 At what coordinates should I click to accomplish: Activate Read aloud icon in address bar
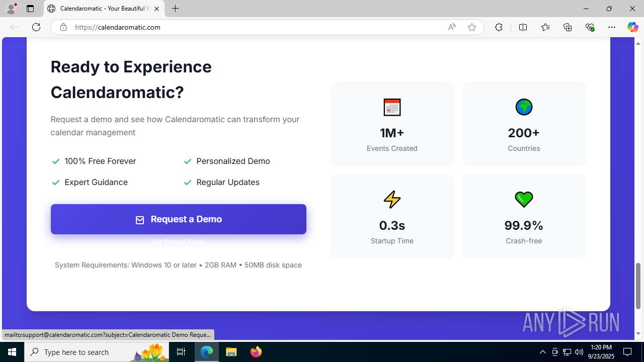(452, 27)
